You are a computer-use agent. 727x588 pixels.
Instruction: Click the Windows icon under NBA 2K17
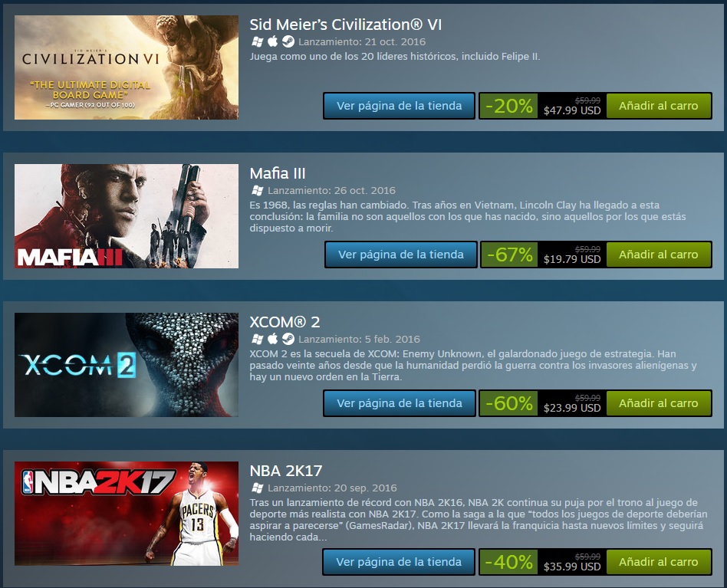257,488
